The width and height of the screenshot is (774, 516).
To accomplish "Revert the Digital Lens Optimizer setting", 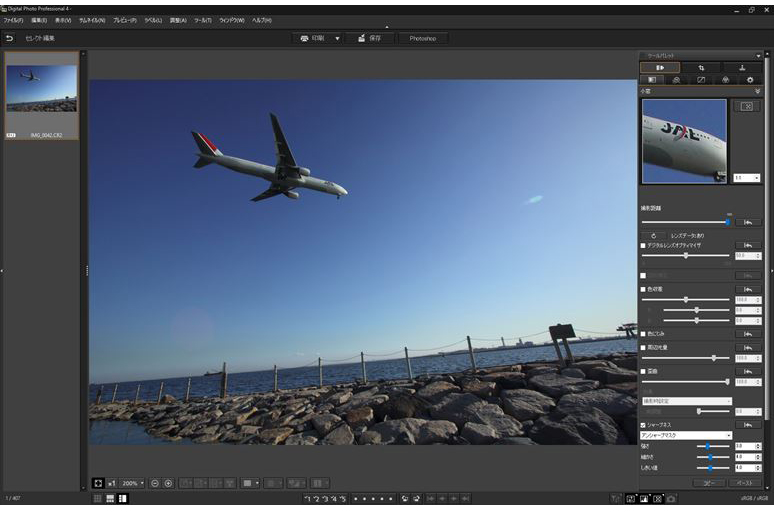I will [x=748, y=245].
